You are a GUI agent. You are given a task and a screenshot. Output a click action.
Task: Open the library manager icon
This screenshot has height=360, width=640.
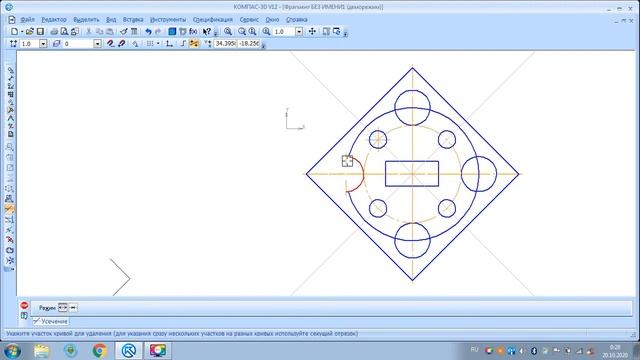coord(172,31)
